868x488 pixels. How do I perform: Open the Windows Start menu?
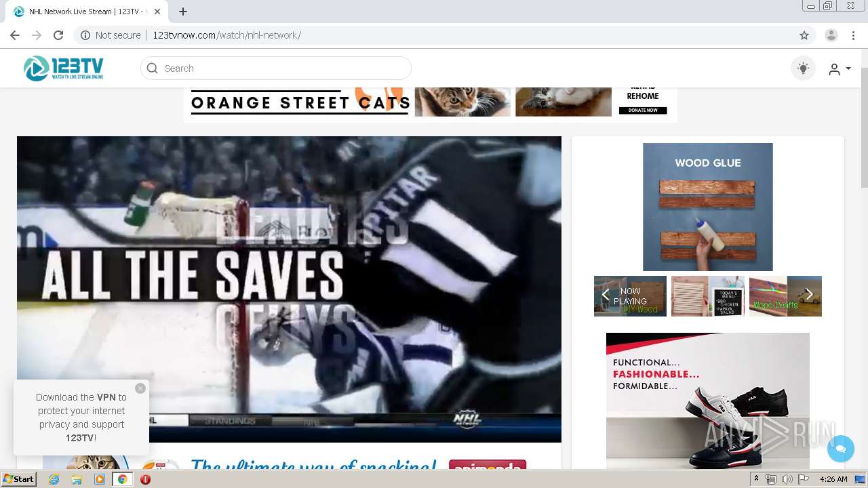click(x=18, y=479)
